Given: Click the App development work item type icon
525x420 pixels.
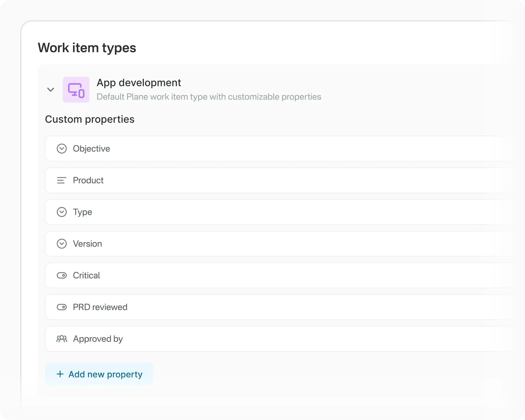Looking at the screenshot, I should pos(76,90).
